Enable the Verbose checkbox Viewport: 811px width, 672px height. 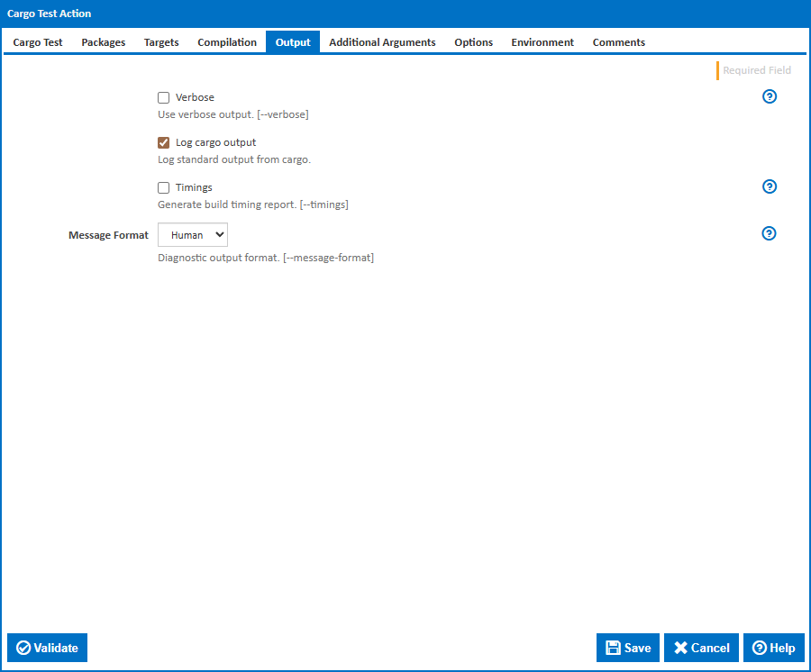click(x=164, y=98)
